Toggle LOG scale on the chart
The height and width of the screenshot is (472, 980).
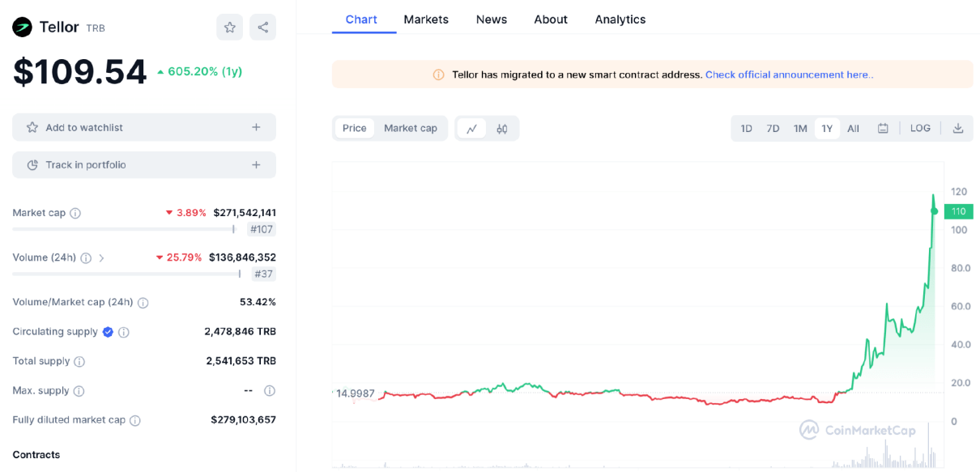[x=920, y=129]
